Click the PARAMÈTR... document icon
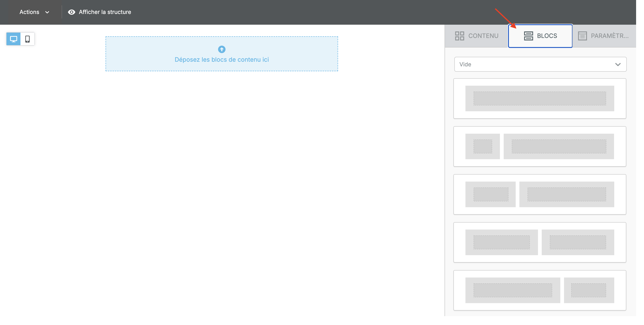 tap(582, 36)
